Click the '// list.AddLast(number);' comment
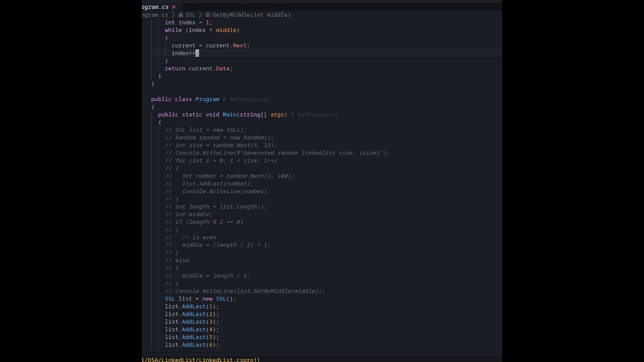 [209, 184]
